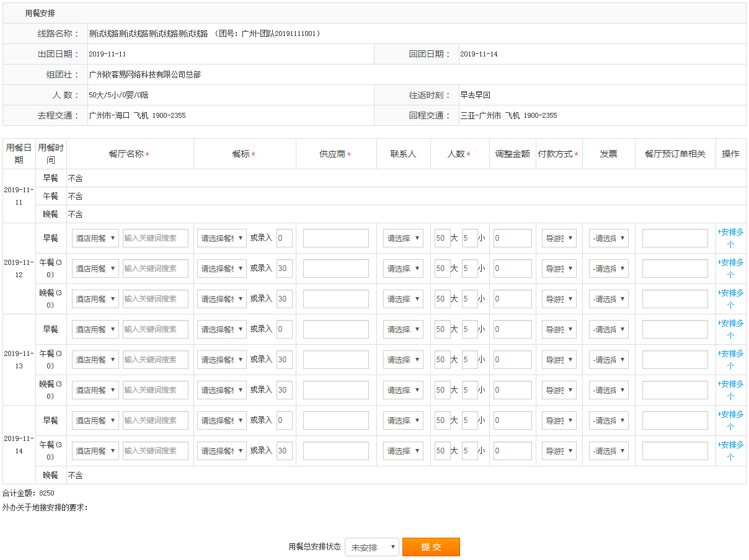Click 餐厅预订单相关 field in 2019-11-14 早餐 row
749x560 pixels.
675,420
